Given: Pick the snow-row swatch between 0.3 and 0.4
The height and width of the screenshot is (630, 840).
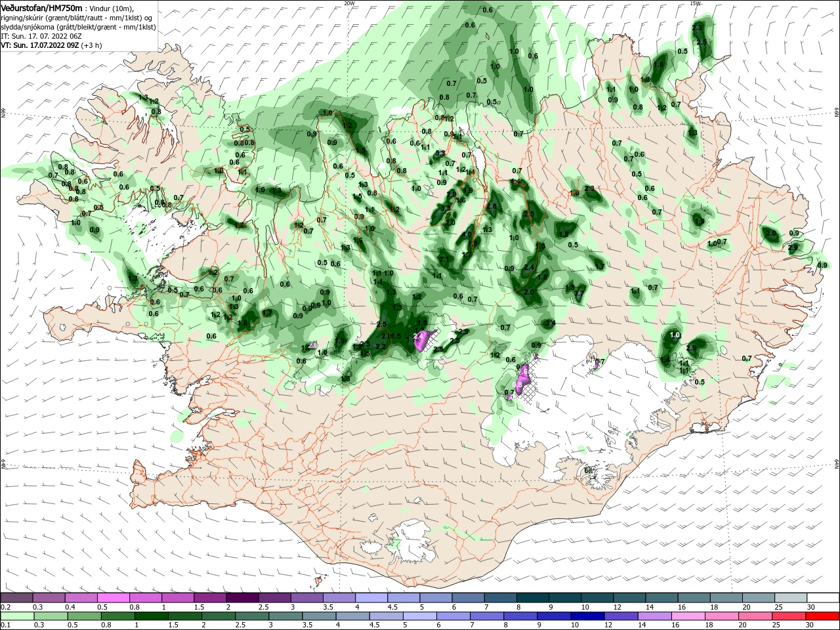Looking at the screenshot, I should 49,598.
